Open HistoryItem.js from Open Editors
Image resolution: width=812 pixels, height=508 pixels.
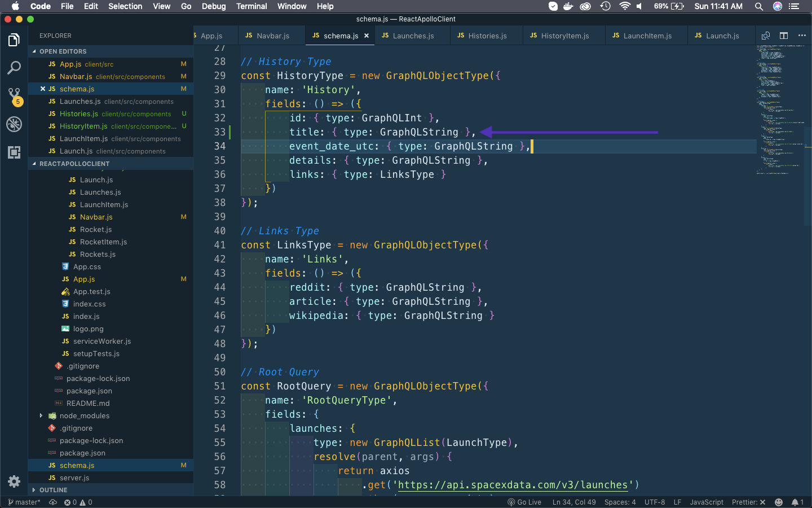(x=111, y=126)
